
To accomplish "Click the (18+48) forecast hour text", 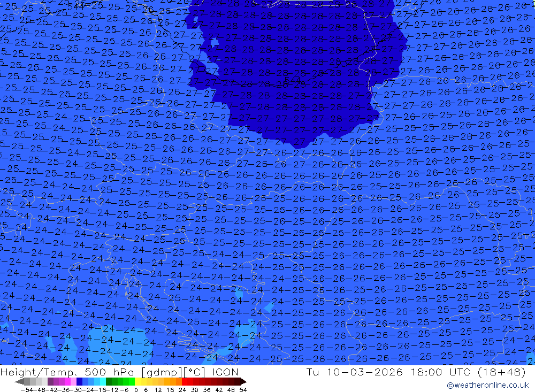I will [502, 372].
